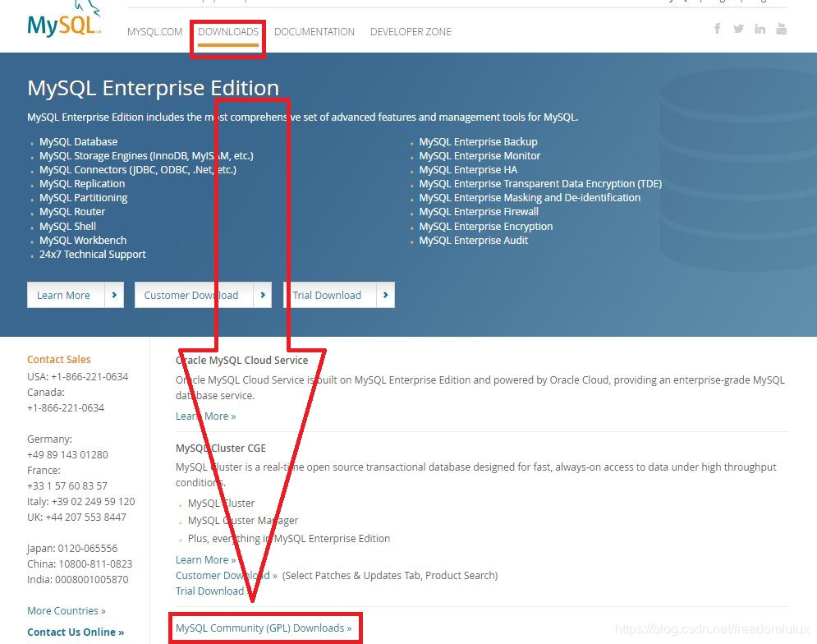This screenshot has width=817, height=644.
Task: Open the More Countries link
Action: (x=67, y=610)
